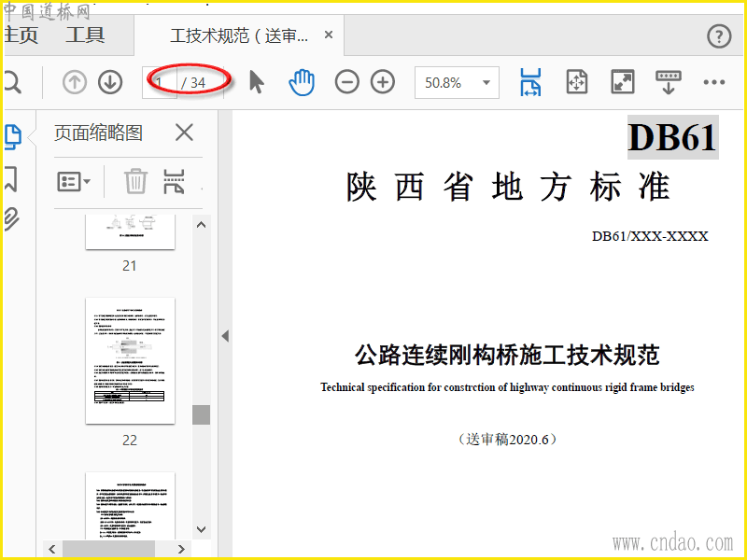This screenshot has width=747, height=560.
Task: Click the thumbnails horizontal scrollbar thumb
Action: 108,549
